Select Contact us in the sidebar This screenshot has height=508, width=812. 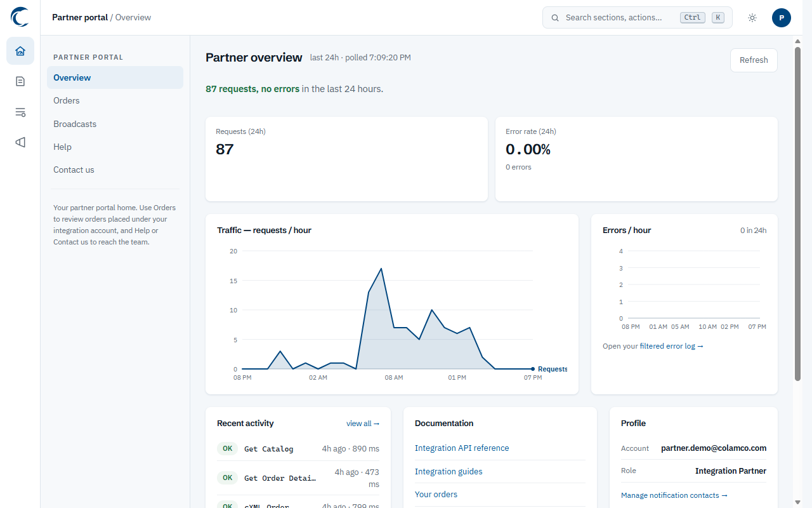[x=115, y=170]
